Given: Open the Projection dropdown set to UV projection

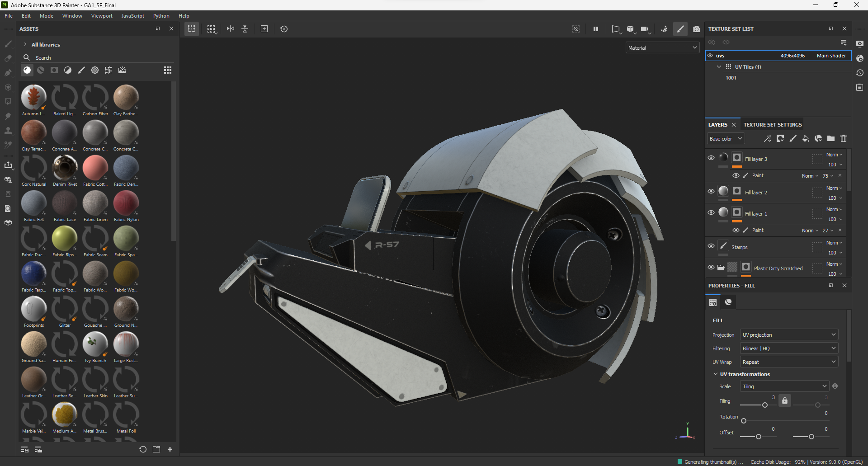Looking at the screenshot, I should coord(789,335).
